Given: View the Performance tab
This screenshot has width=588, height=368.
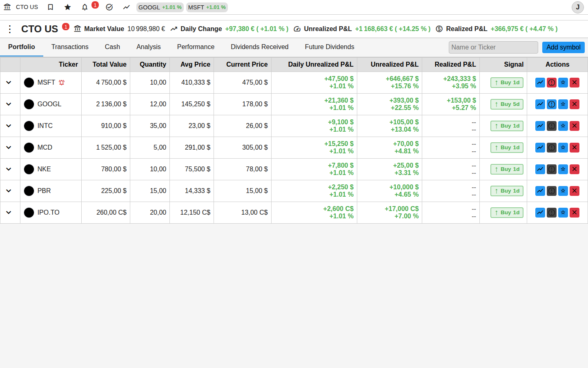Looking at the screenshot, I should tap(196, 47).
